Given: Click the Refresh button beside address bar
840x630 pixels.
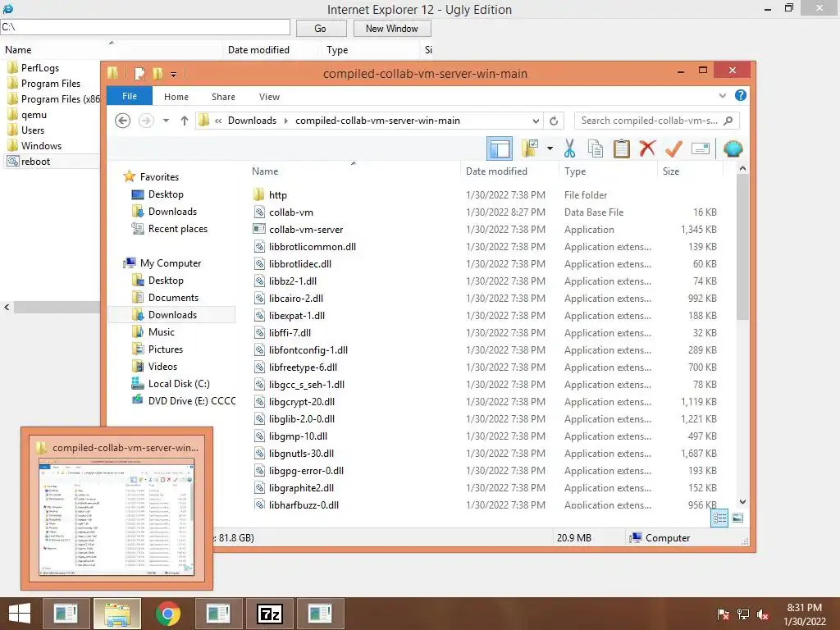Looking at the screenshot, I should pos(554,121).
